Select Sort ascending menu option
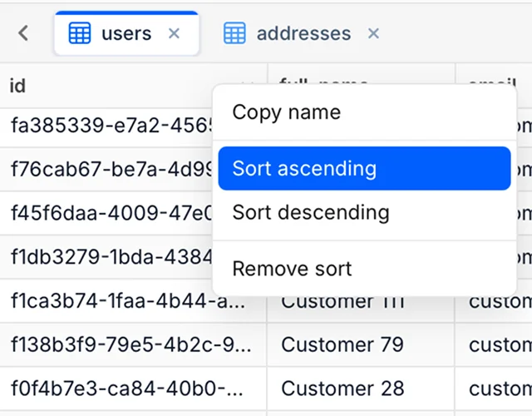The width and height of the screenshot is (532, 416). coord(364,168)
